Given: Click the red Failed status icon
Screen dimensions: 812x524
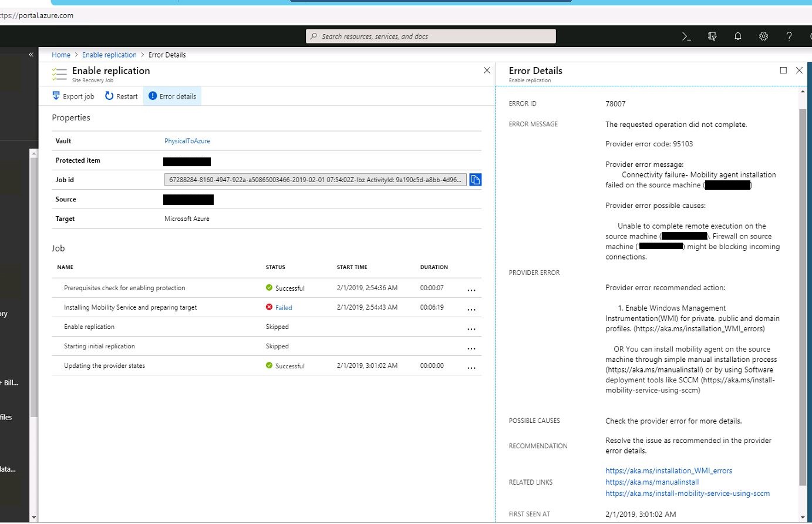Looking at the screenshot, I should point(269,307).
